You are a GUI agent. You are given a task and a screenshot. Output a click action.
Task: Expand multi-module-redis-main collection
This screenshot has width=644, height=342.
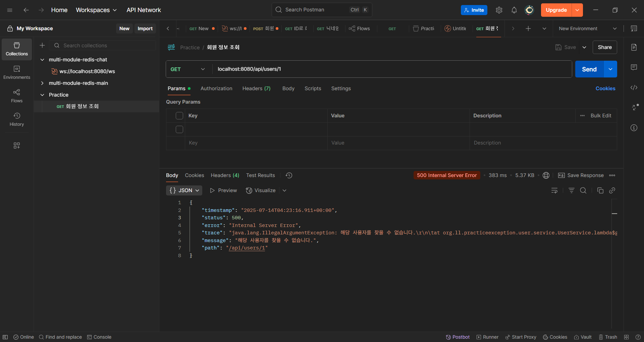(42, 83)
